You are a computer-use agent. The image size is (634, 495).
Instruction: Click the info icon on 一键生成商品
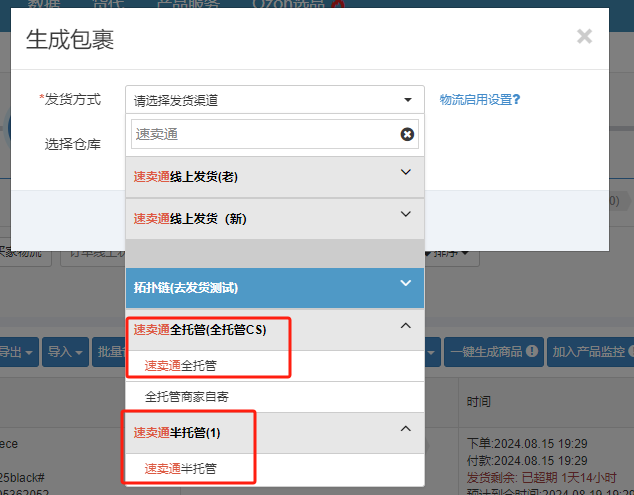coord(532,351)
